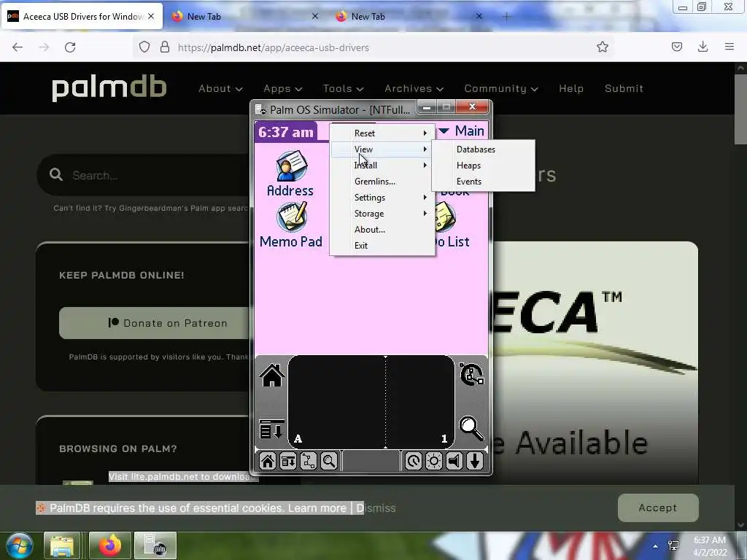Open Windows Start button
Viewport: 747px width, 560px height.
pos(20,545)
